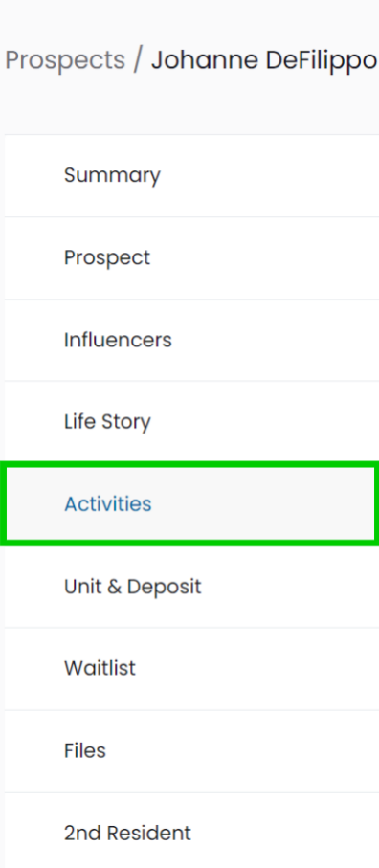Select the Prospect menu item
379x868 pixels.
pos(191,258)
